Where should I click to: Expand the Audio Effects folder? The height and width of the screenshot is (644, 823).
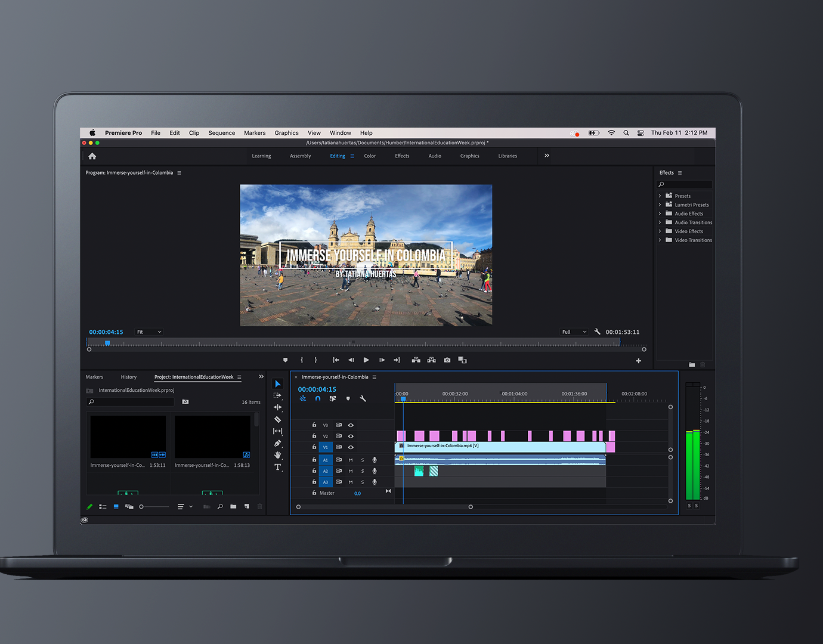coord(660,213)
